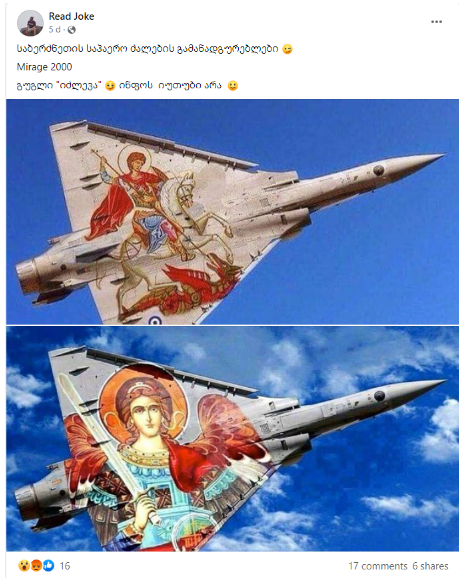Show the 17 comments on the post
The height and width of the screenshot is (578, 459).
tap(378, 566)
